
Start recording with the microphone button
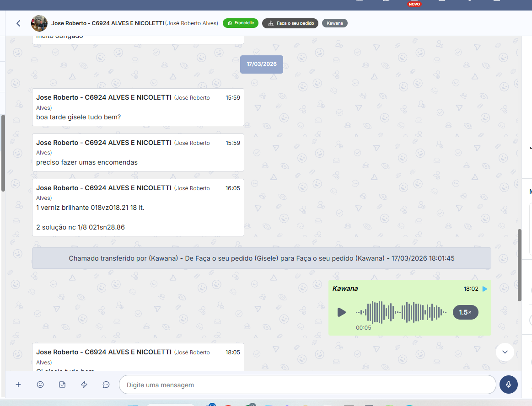point(508,385)
